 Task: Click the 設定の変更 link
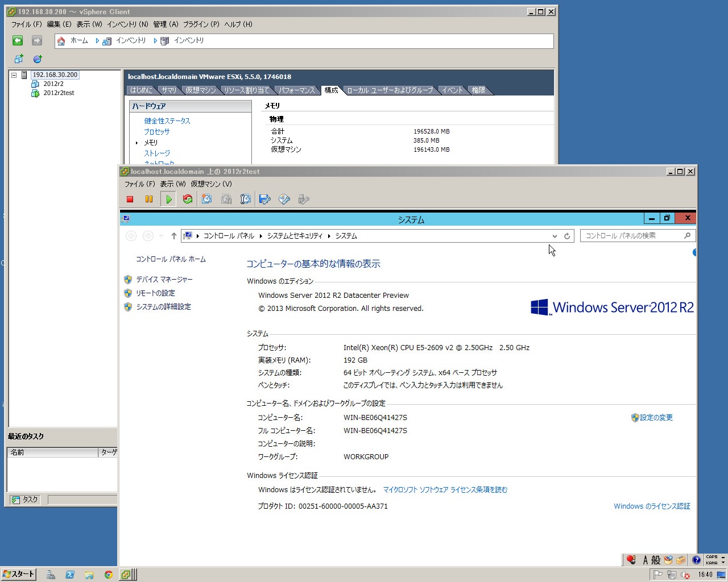click(x=656, y=418)
